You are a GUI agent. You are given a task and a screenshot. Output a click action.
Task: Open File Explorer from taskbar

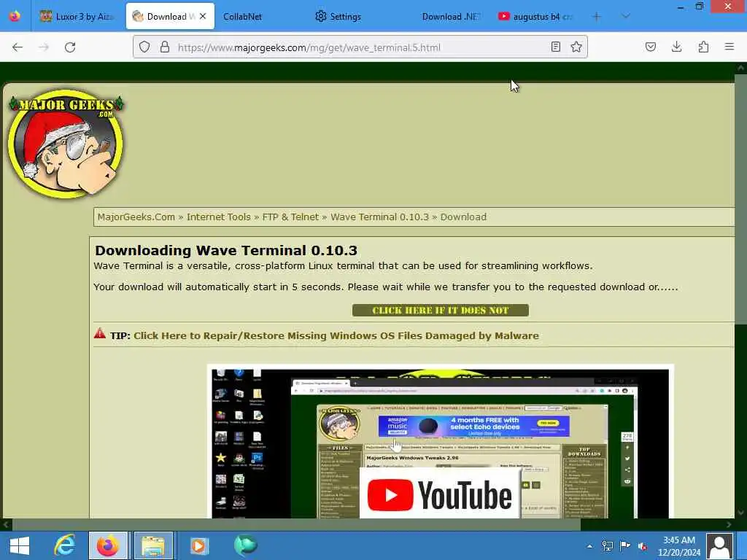click(153, 545)
